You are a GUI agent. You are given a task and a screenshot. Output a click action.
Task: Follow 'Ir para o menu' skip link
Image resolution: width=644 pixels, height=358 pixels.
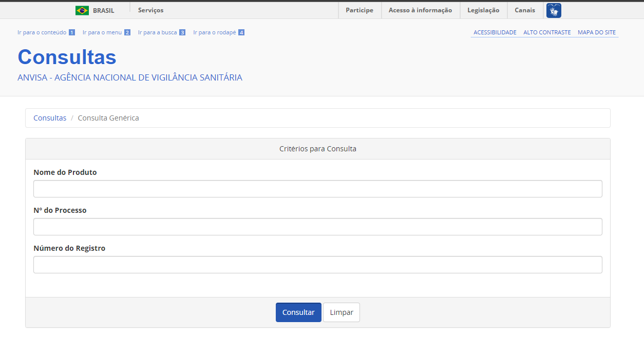(x=106, y=32)
